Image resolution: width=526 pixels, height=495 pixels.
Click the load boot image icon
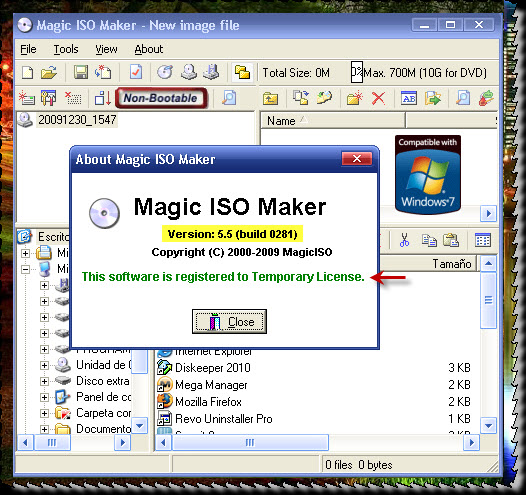coord(27,98)
